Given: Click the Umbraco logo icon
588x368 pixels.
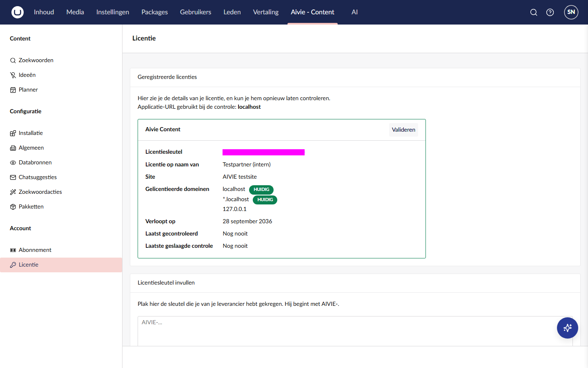Looking at the screenshot, I should (x=18, y=12).
